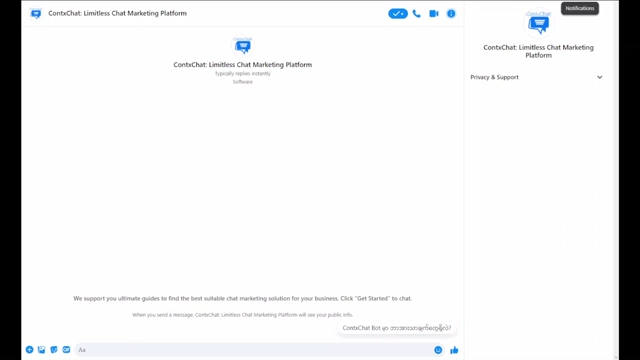Click the header title ContxChat: Limitless Chat Marketing Platform
This screenshot has height=360, width=640.
tap(118, 13)
